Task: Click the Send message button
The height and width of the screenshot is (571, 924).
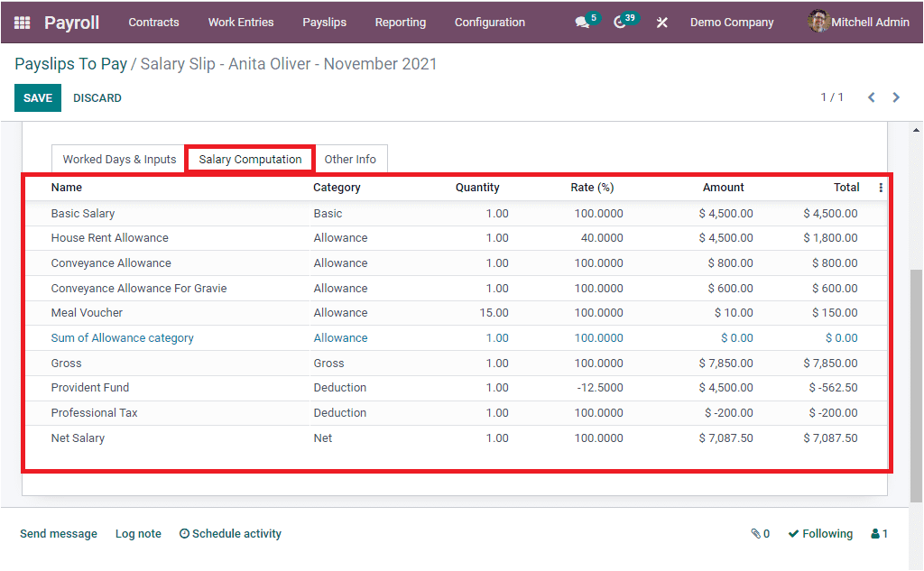Action: [x=58, y=533]
